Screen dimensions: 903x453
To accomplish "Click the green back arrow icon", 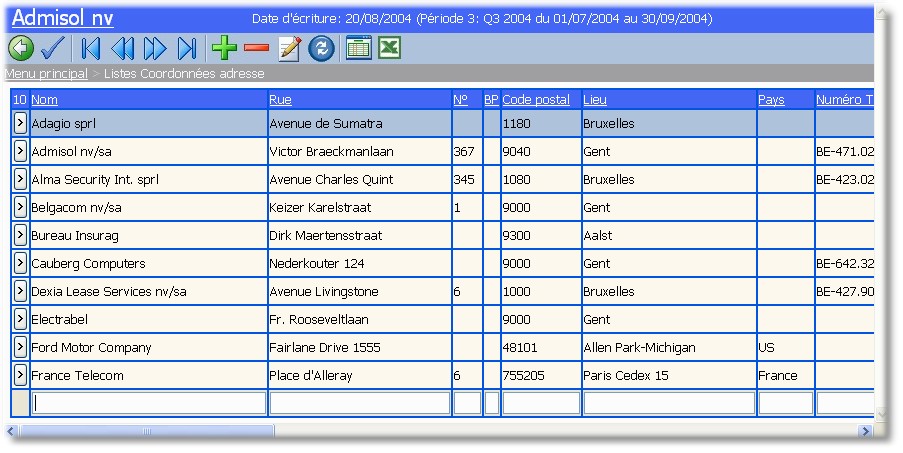I will [21, 48].
